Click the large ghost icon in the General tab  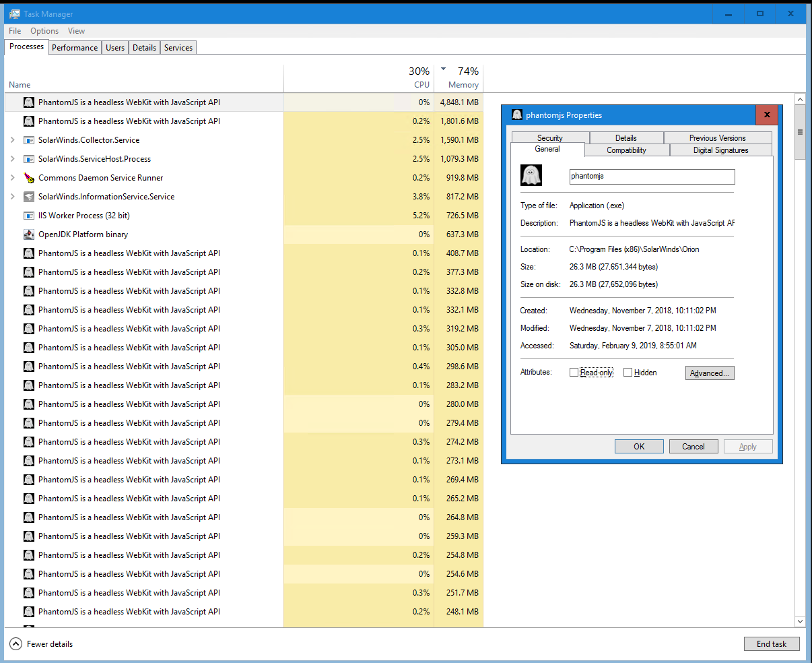pos(531,175)
